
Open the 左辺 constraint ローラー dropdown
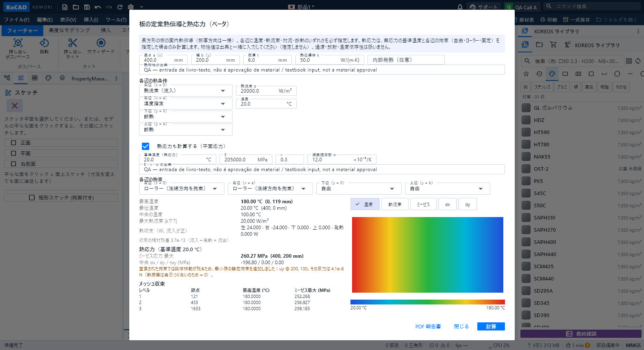point(181,189)
